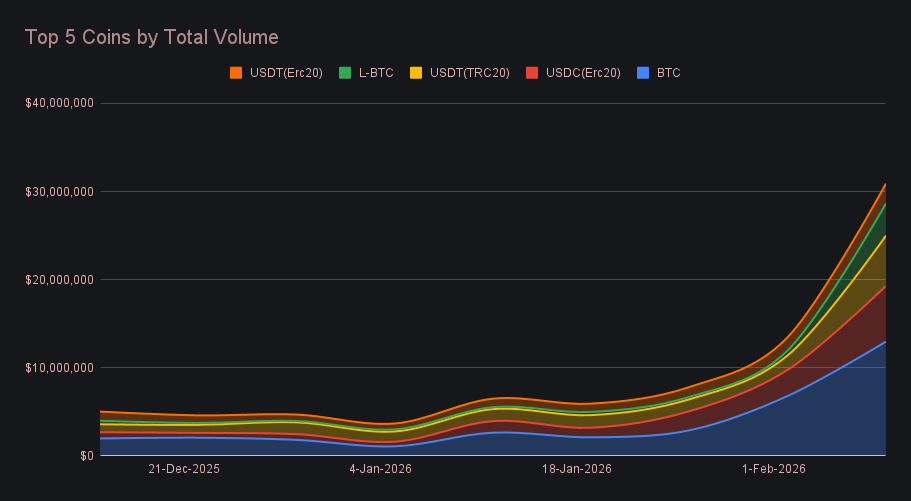Click the blue BTC legend swatch

643,73
